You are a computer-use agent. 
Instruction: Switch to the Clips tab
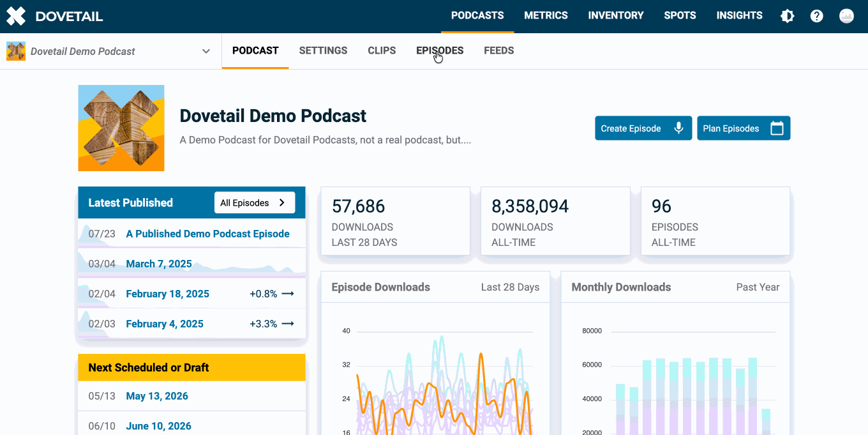(382, 51)
